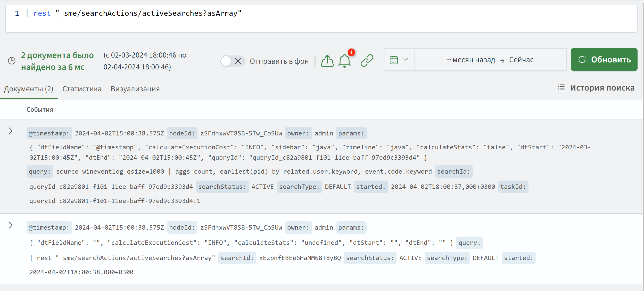
Task: Click the clock icon beside results summary
Action: pyautogui.click(x=12, y=61)
